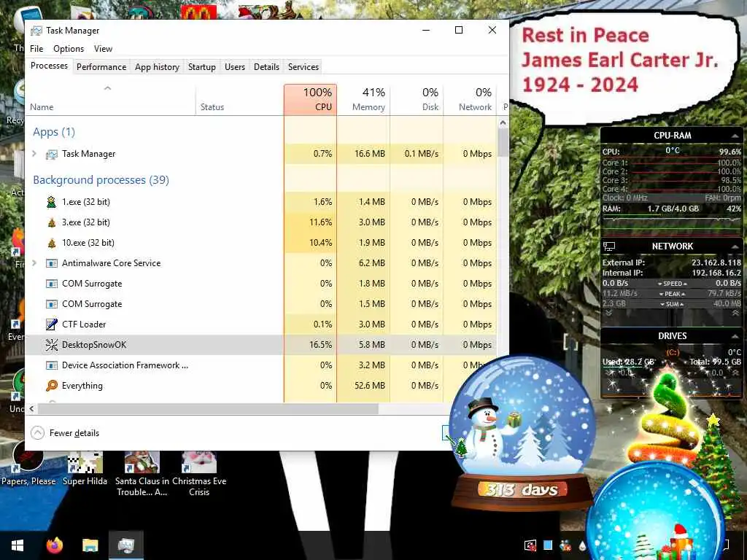Click the vertical scrollbar thumb
Viewport: 747px width, 560px height.
click(503, 143)
